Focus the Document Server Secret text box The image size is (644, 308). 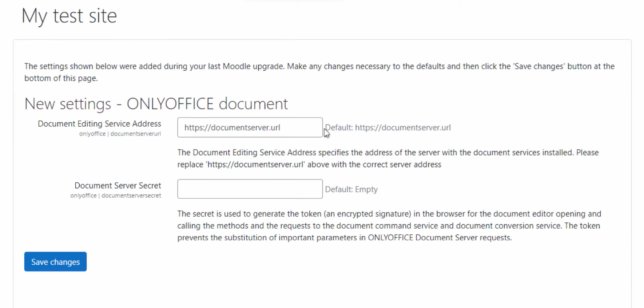(x=250, y=189)
